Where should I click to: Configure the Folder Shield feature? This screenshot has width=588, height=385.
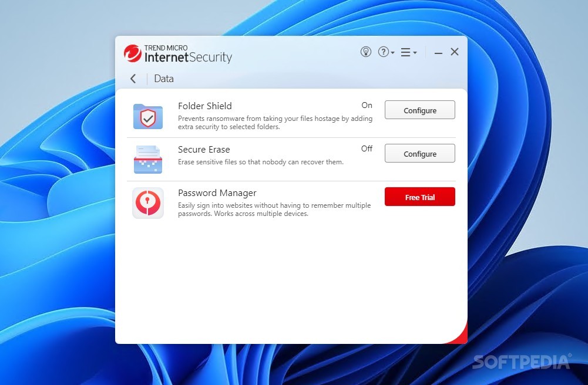[419, 110]
